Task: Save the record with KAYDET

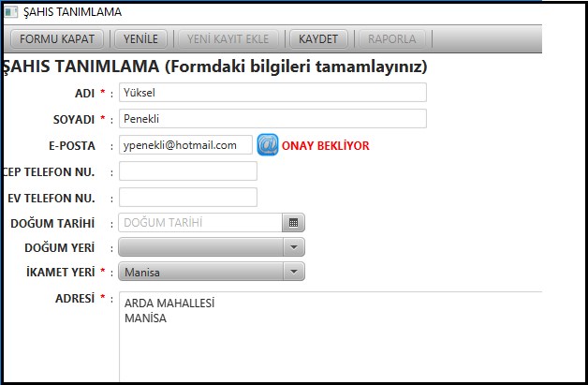Action: point(318,39)
